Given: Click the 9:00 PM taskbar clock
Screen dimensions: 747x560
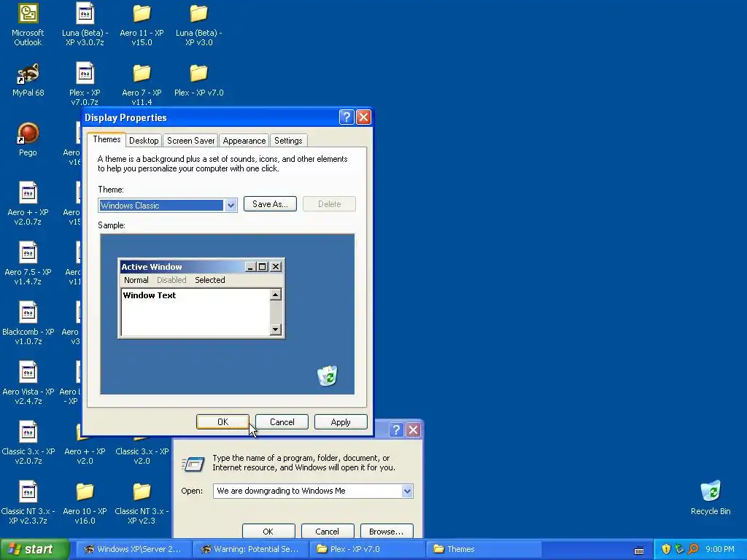Looking at the screenshot, I should tap(720, 549).
